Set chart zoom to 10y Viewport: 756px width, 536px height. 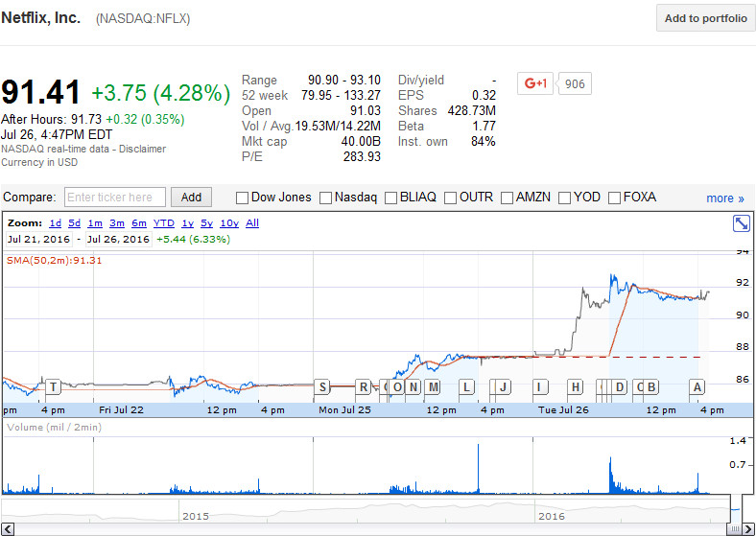(229, 223)
